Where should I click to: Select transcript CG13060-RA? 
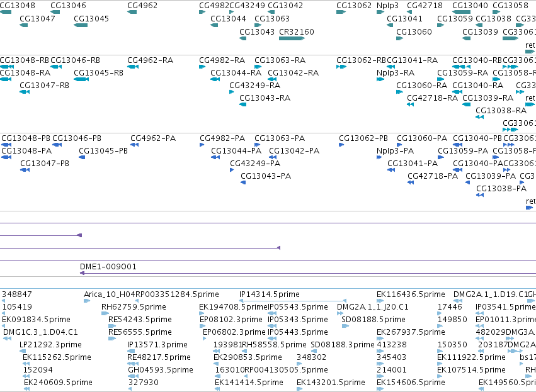point(422,86)
